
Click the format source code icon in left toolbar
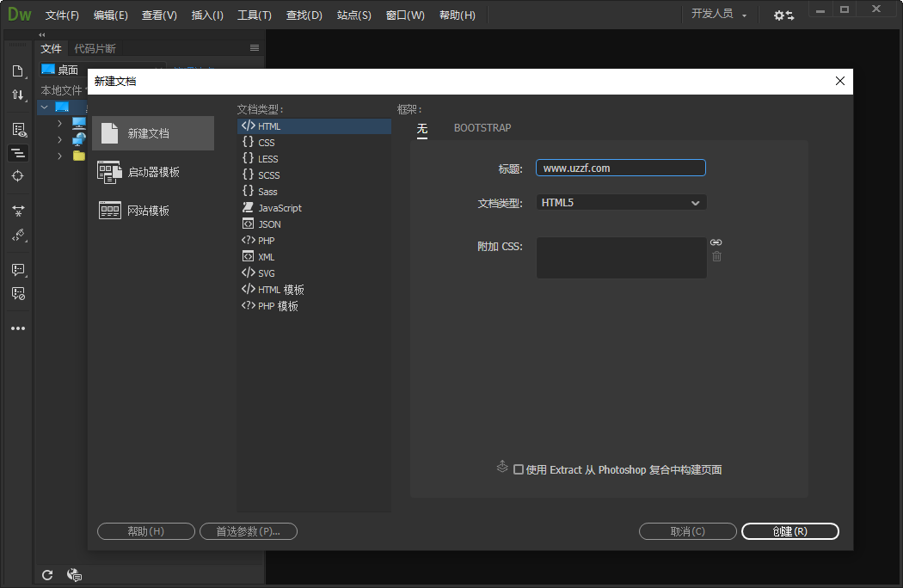click(x=18, y=235)
